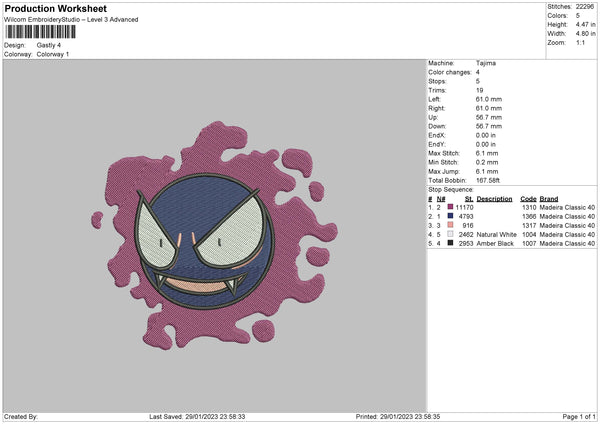The height and width of the screenshot is (424, 600).
Task: Click the machine value "Tajima"
Action: (x=486, y=63)
